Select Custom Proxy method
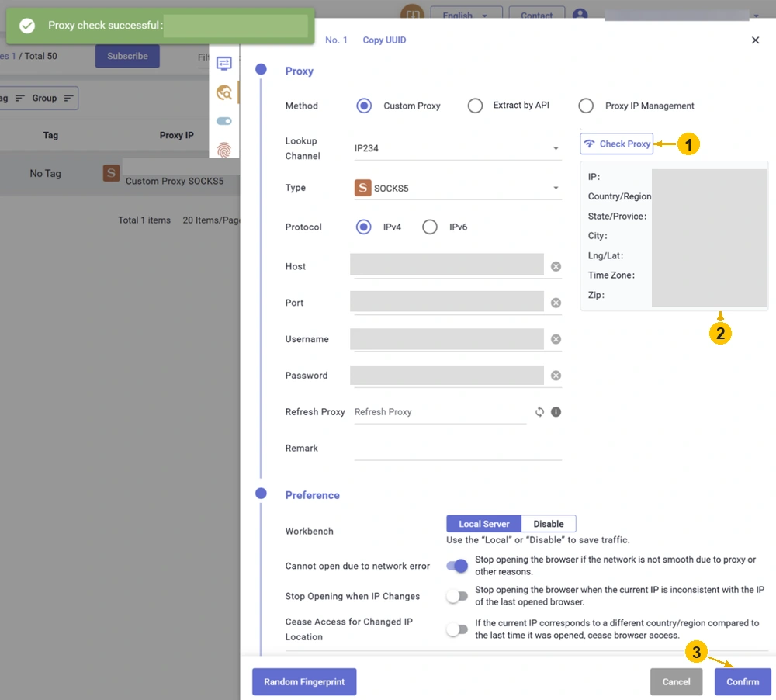Image resolution: width=776 pixels, height=700 pixels. coord(364,106)
